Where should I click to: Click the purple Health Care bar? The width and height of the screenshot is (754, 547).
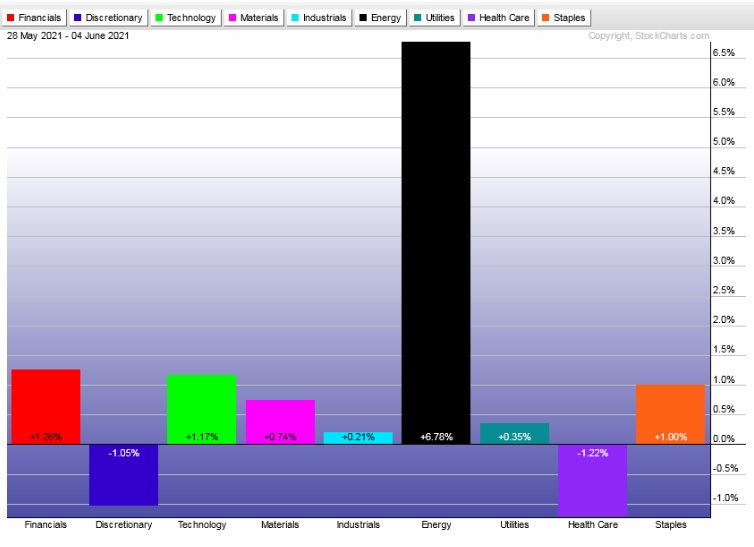592,481
